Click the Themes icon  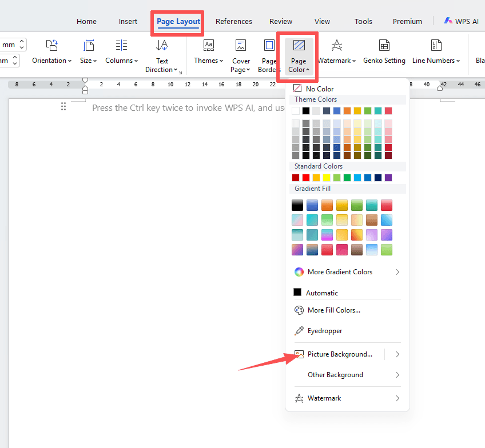click(209, 46)
